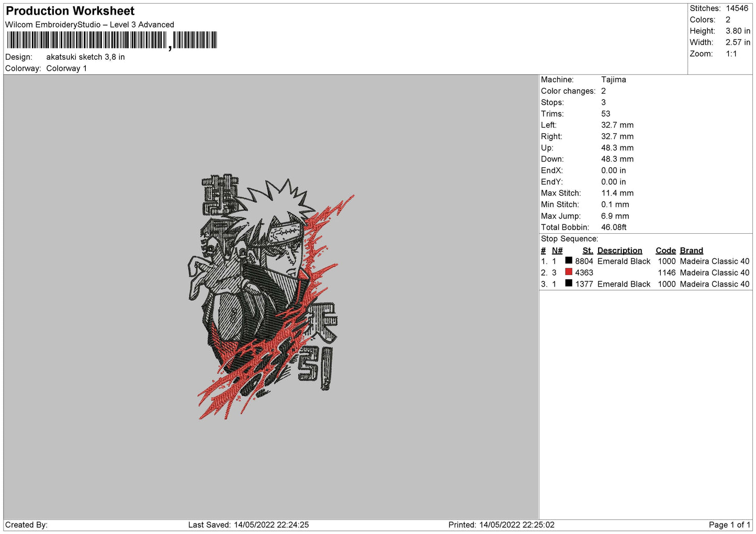Click the Height value 3.80 in
Screen dimensions: 756x534
(738, 31)
